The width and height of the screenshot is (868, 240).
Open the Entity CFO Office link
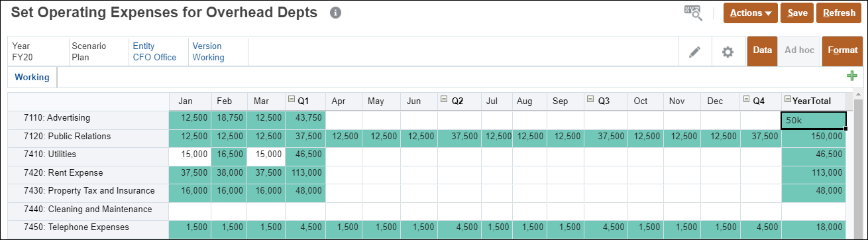(154, 52)
